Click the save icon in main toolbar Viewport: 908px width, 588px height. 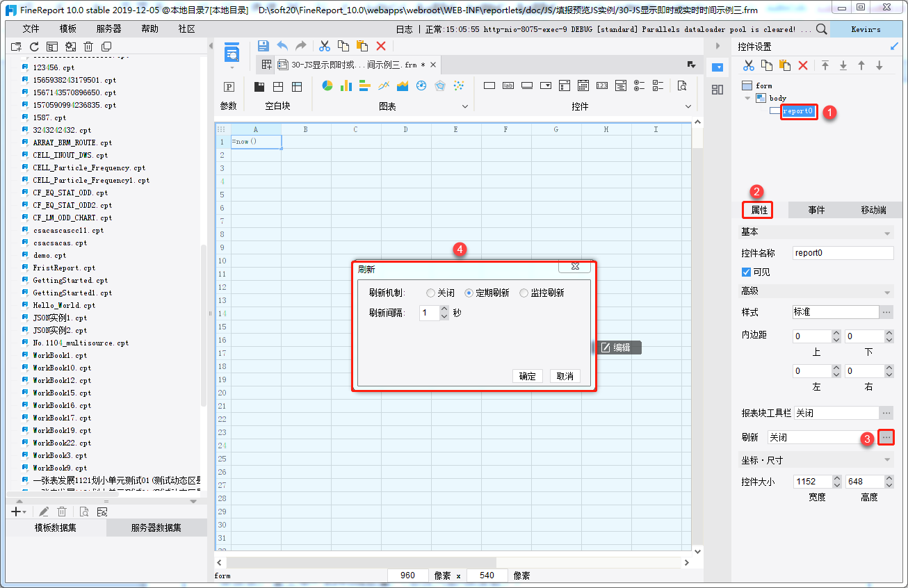tap(264, 46)
